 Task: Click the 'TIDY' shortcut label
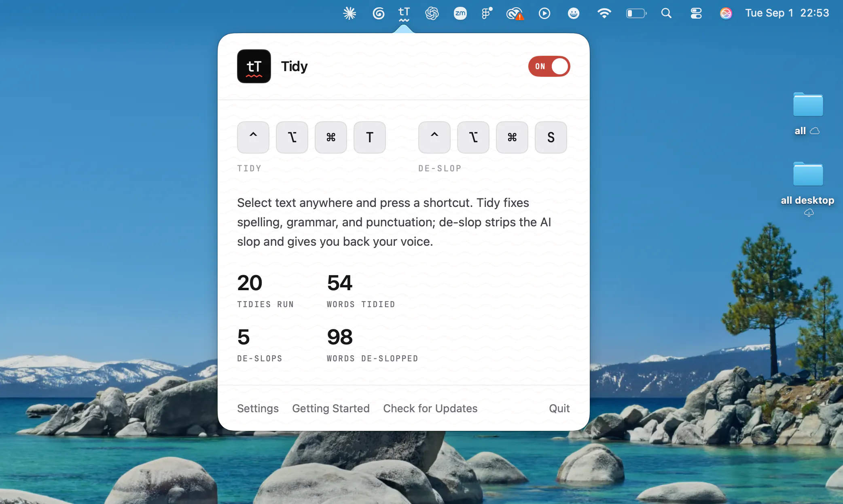(249, 168)
